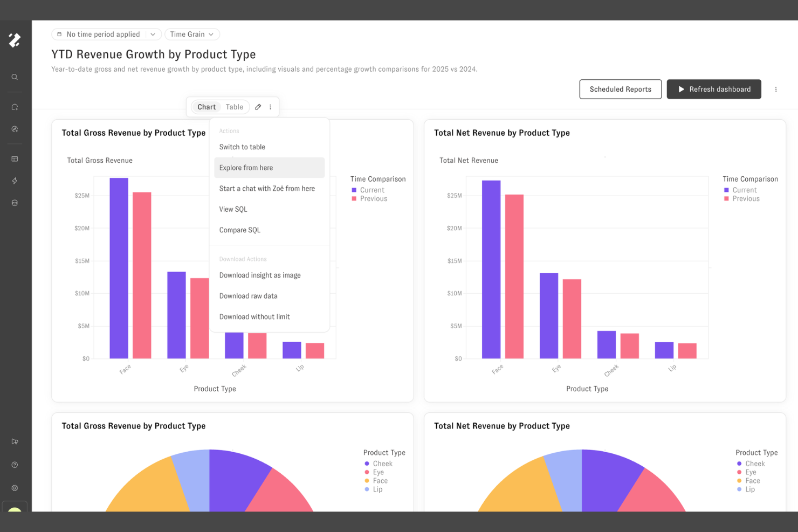Image resolution: width=798 pixels, height=532 pixels.
Task: Open the database icon in the sidebar
Action: coord(15,203)
